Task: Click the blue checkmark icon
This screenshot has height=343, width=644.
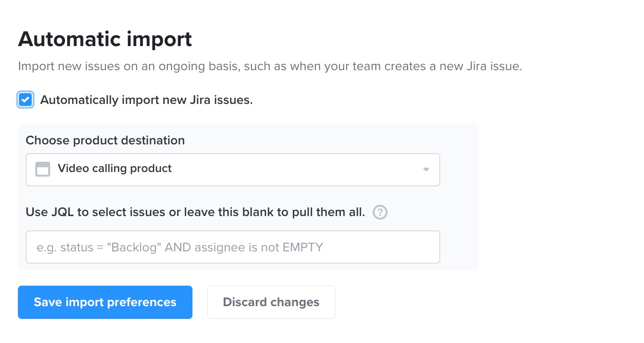Action: pos(26,100)
